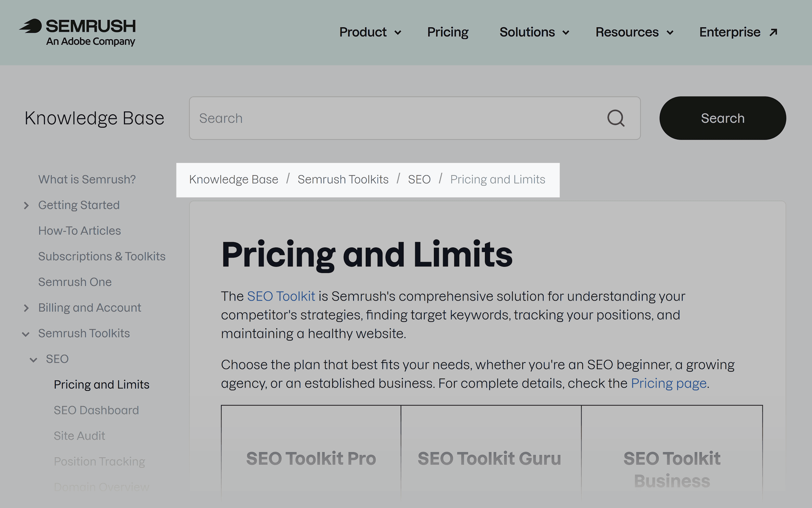Viewport: 812px width, 508px height.
Task: Open the Enterprise link
Action: click(730, 32)
